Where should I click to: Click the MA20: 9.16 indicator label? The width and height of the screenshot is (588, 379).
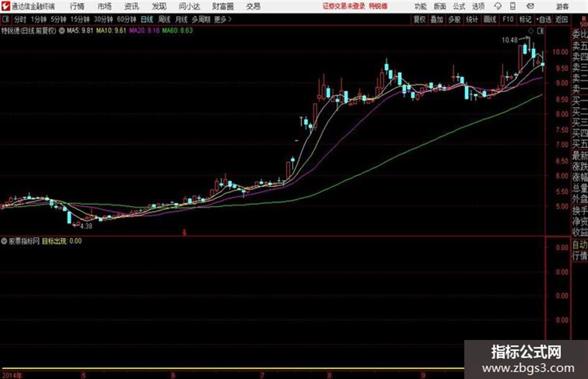(x=144, y=30)
